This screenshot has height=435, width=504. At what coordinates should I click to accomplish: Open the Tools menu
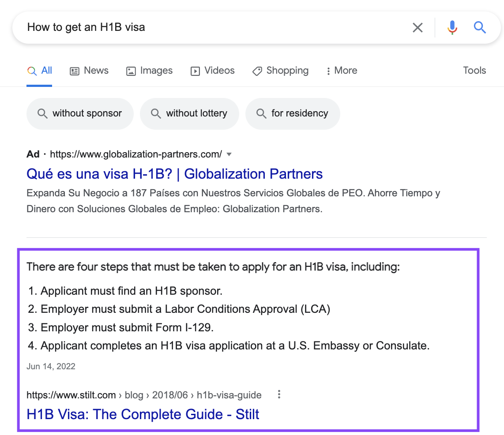(x=474, y=71)
